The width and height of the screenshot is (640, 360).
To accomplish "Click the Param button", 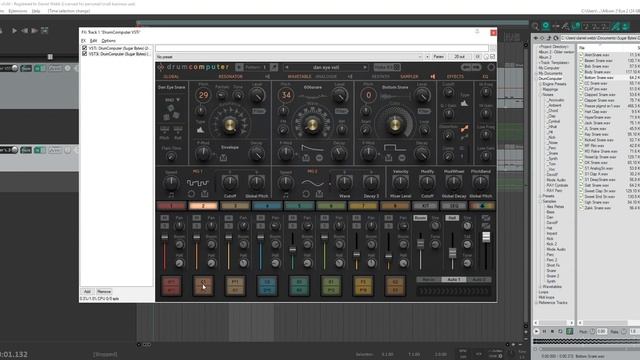I will point(439,57).
